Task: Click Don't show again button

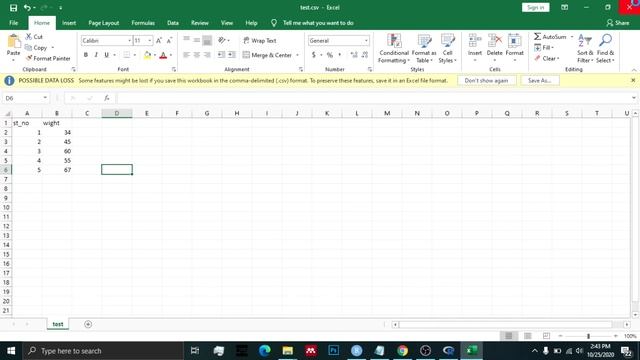Action: (x=486, y=80)
